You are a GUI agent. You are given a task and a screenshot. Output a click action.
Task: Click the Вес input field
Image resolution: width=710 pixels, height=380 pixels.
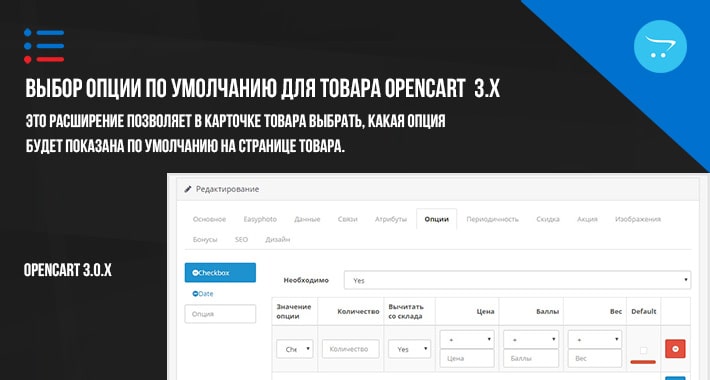(595, 358)
